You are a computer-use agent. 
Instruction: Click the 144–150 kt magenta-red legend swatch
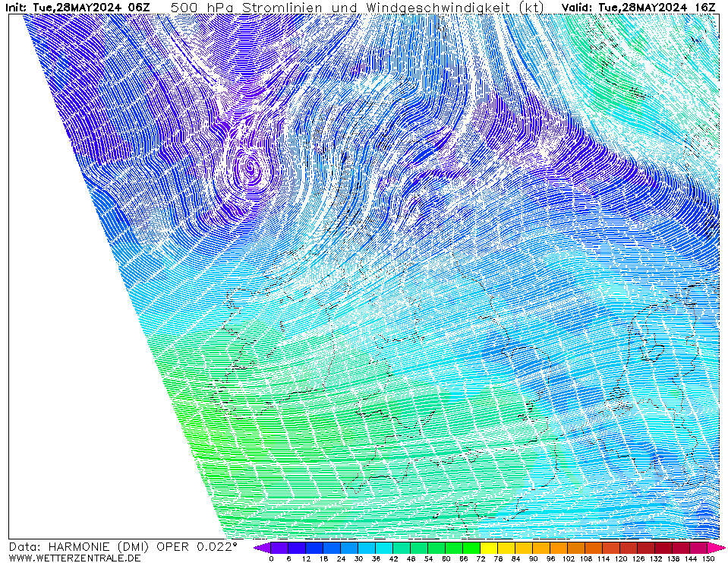coord(698,548)
